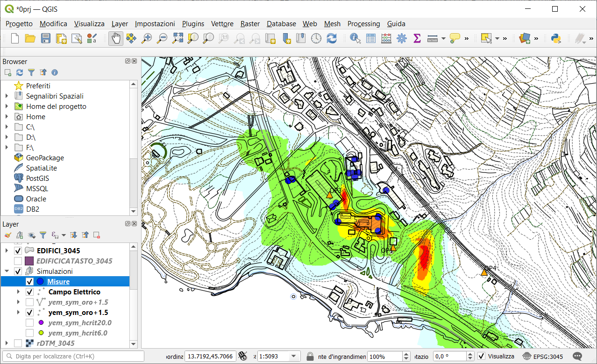The width and height of the screenshot is (597, 364).
Task: Toggle the Visualizza render checkbox
Action: click(x=482, y=357)
